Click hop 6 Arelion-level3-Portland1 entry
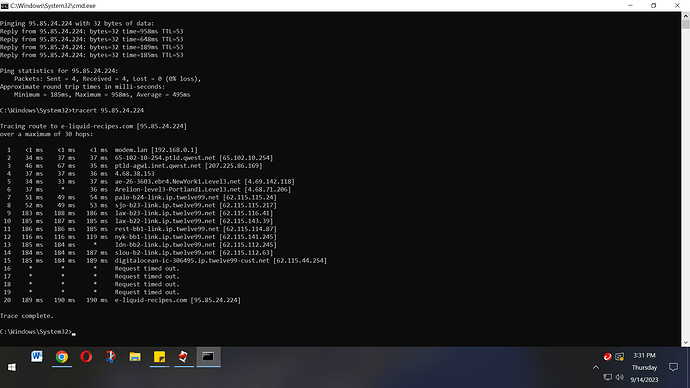Image resolution: width=690 pixels, height=388 pixels. click(203, 190)
